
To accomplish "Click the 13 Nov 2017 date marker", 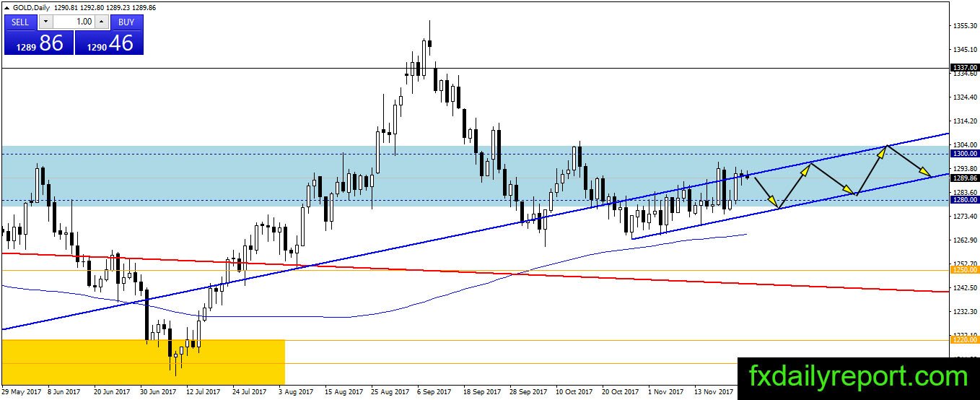I will click(x=714, y=392).
